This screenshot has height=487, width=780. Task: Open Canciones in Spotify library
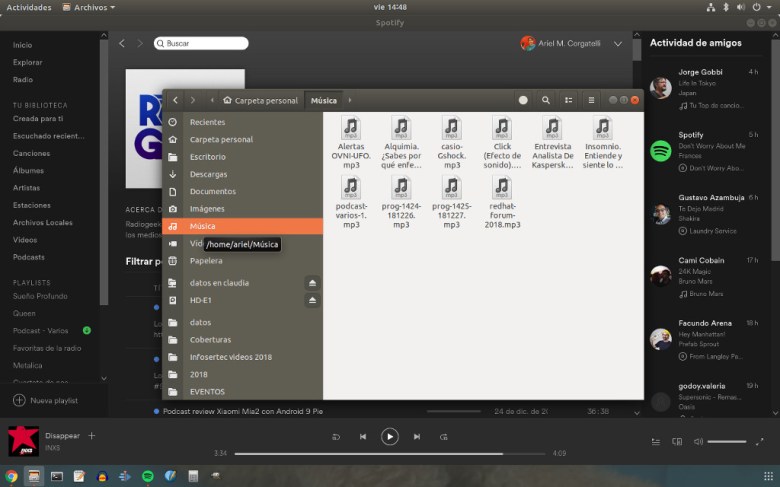pos(31,153)
